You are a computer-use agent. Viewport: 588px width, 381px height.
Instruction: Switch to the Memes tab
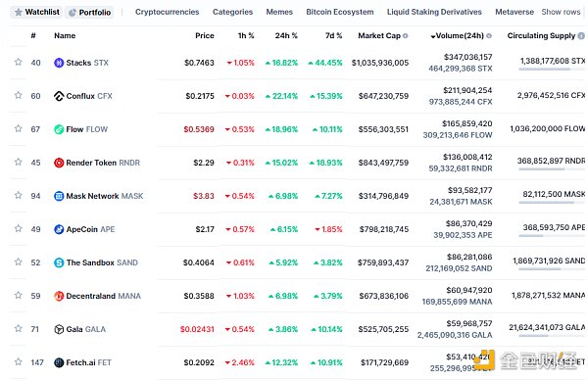279,12
